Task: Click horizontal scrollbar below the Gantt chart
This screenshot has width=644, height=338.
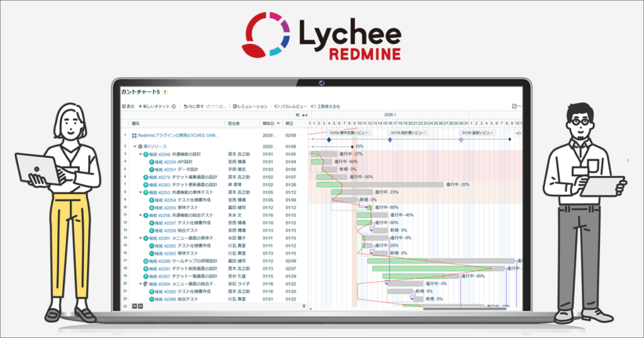Action: 465,309
